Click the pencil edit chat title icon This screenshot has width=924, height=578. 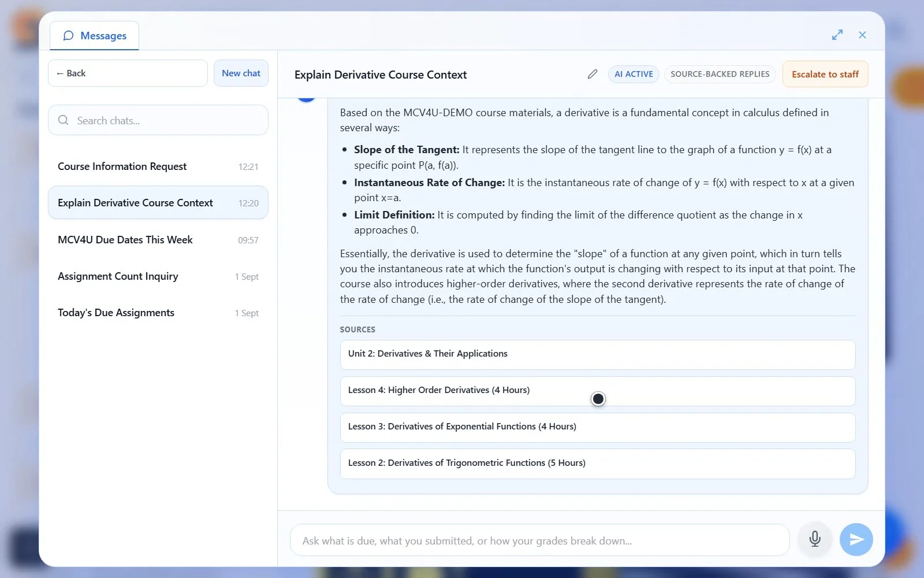(593, 75)
